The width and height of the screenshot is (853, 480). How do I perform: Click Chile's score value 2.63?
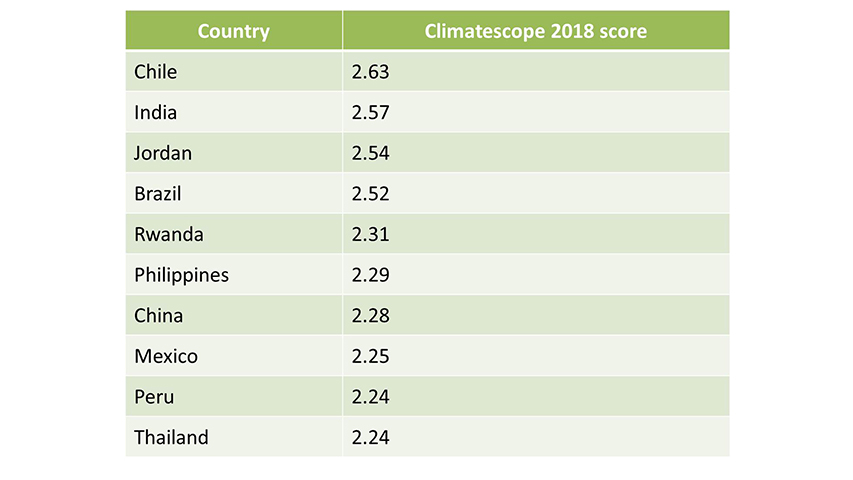click(x=370, y=72)
